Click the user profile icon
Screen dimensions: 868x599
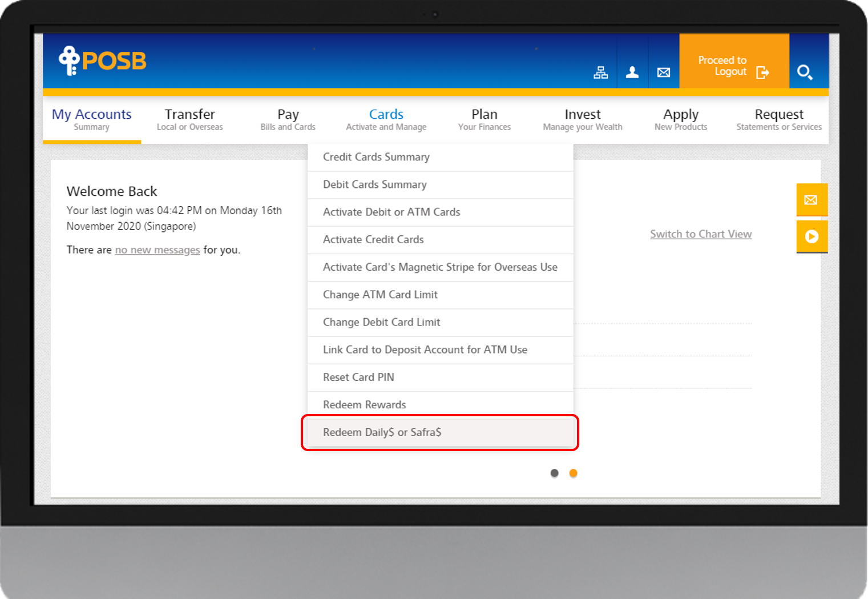[x=632, y=73]
